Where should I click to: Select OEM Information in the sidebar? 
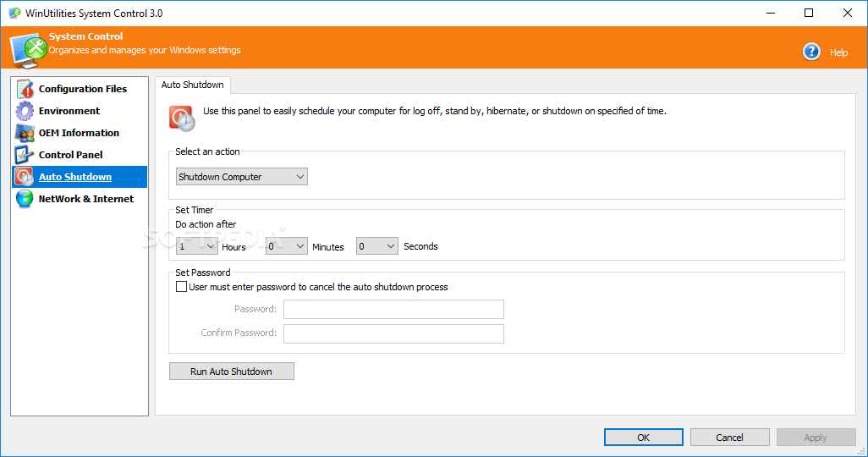point(80,133)
